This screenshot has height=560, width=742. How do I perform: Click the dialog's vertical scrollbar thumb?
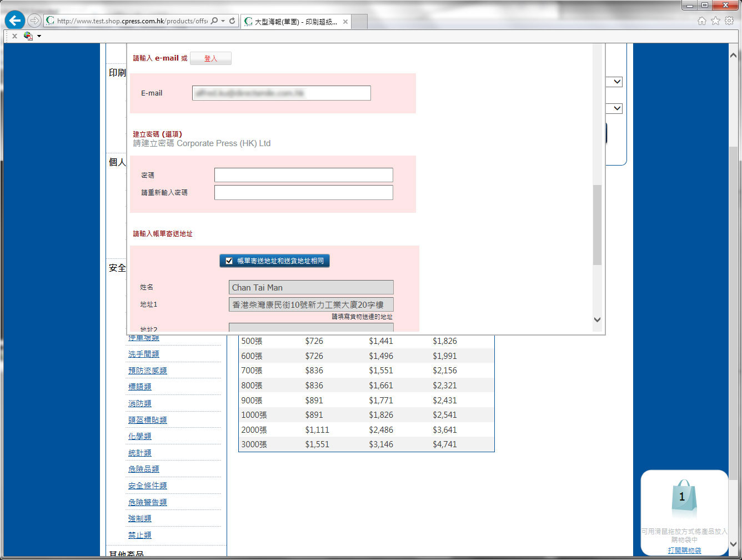coord(597,225)
